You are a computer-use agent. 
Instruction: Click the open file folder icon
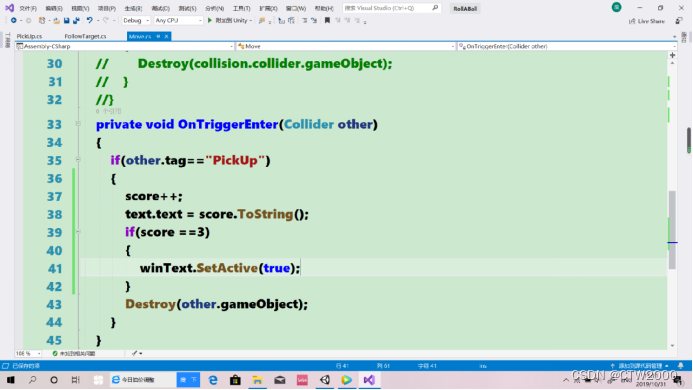click(57, 20)
